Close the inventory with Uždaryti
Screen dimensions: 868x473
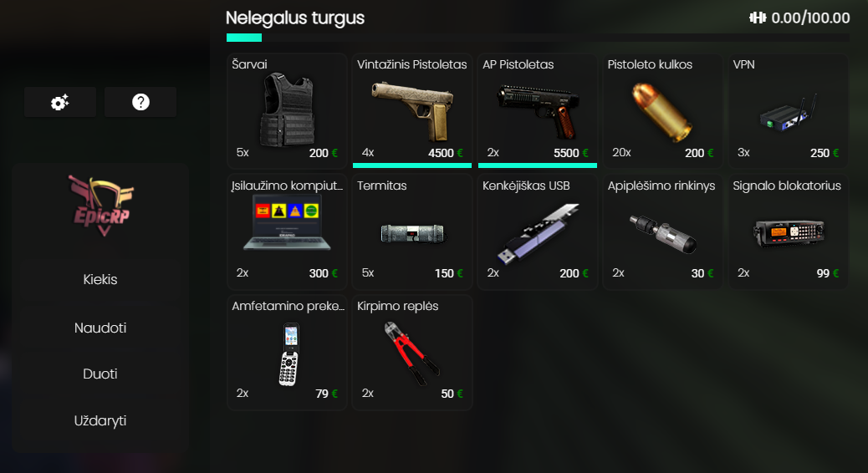pos(100,420)
